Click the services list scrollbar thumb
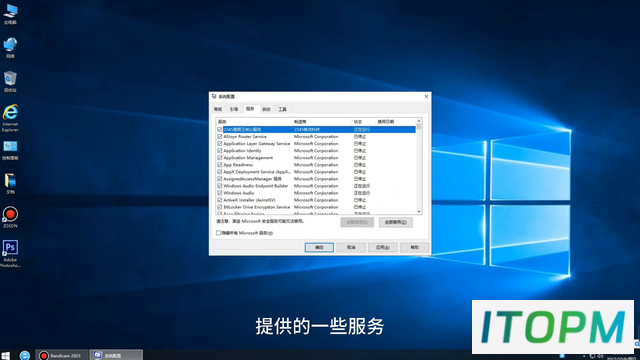The image size is (640, 360). pos(419,127)
